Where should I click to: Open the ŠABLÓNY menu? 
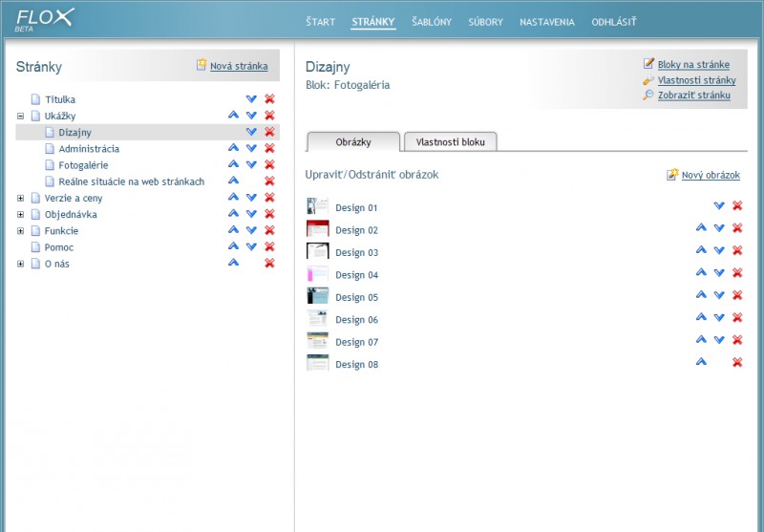pyautogui.click(x=432, y=22)
